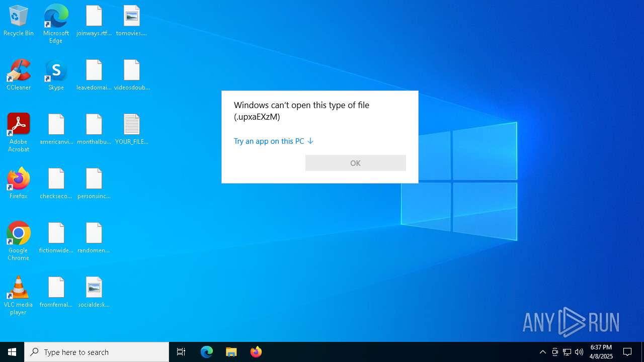This screenshot has height=362, width=644.
Task: Open the network status tray icon
Action: tap(567, 352)
